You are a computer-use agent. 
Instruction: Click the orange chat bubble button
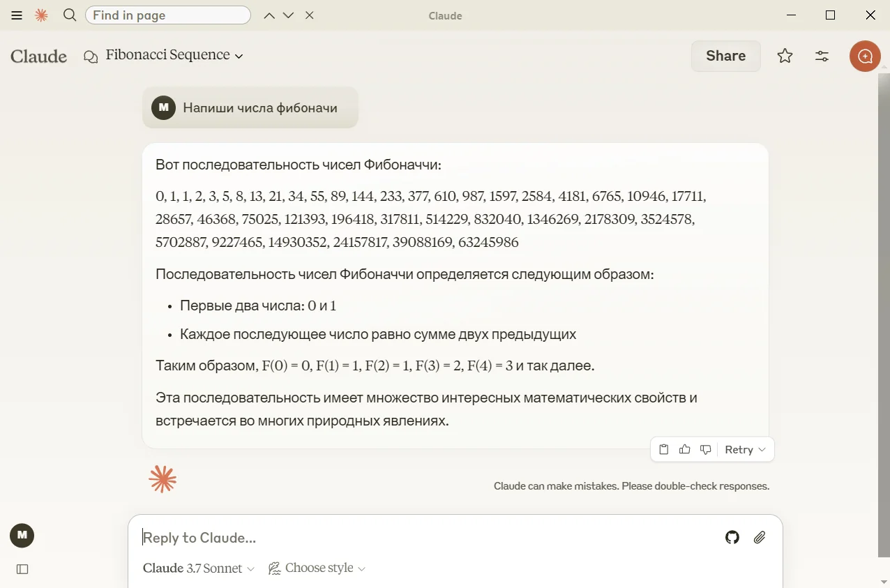(x=865, y=56)
